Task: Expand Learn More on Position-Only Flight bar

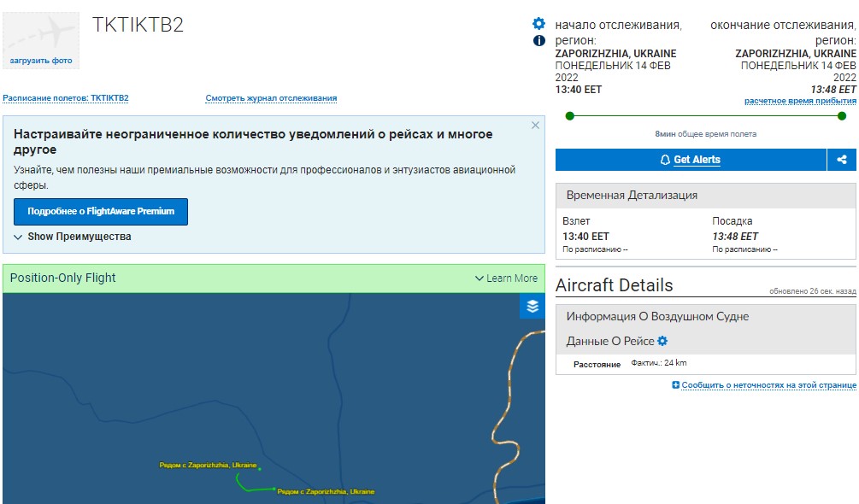Action: (x=506, y=278)
